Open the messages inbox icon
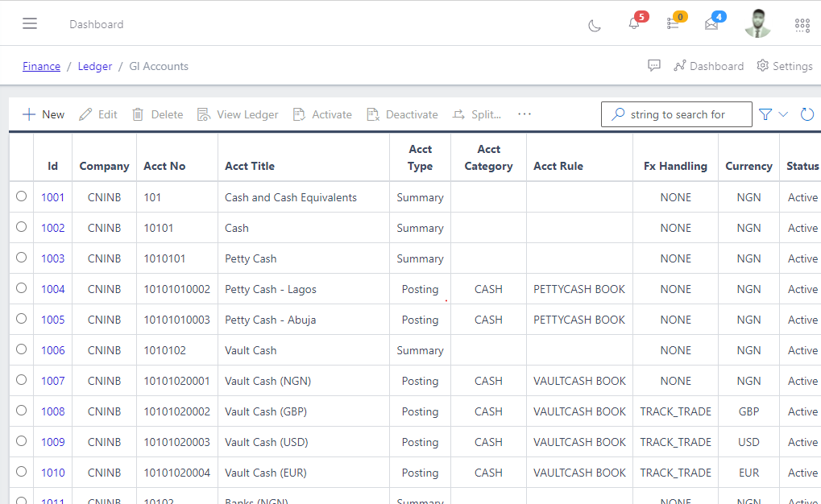The height and width of the screenshot is (504, 821). 711,24
